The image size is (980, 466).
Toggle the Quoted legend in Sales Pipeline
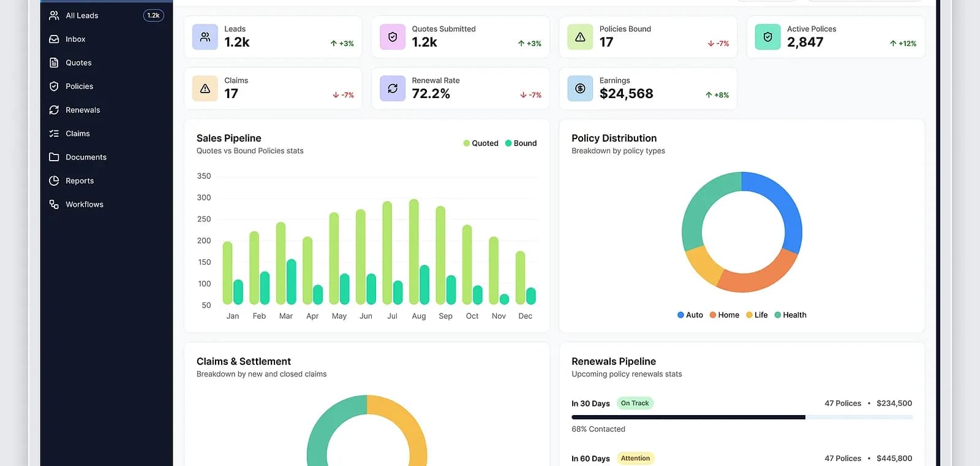(481, 143)
